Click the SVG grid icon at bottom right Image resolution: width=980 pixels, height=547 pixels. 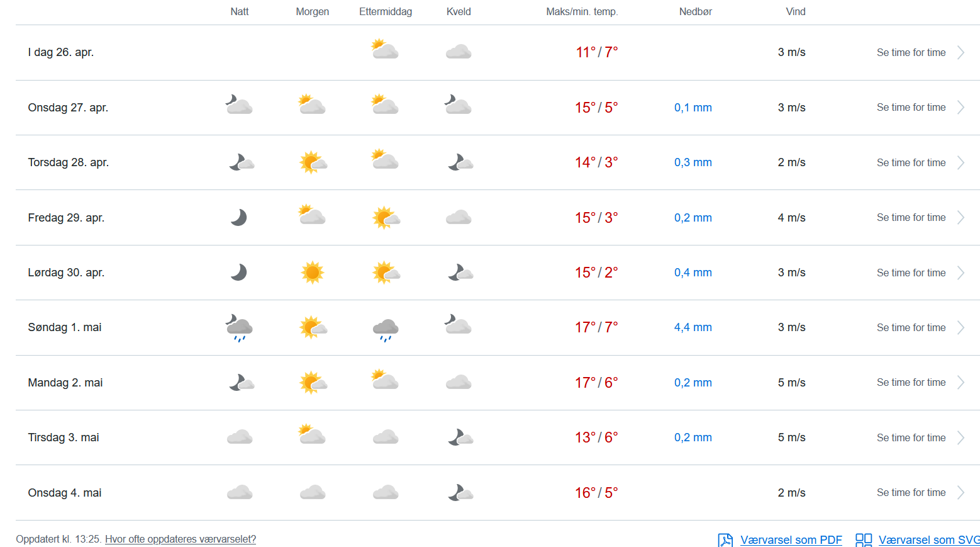click(x=863, y=540)
